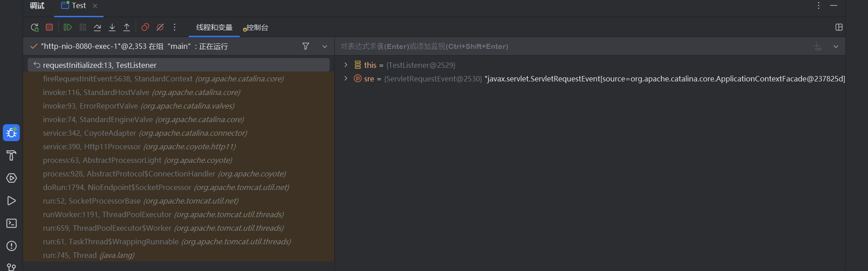Resume program execution

click(x=68, y=28)
